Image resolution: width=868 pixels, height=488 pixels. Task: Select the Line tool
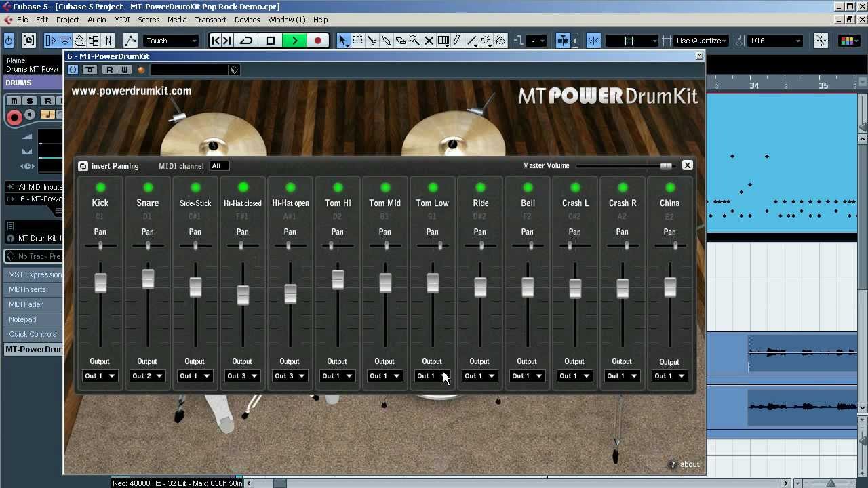click(472, 41)
